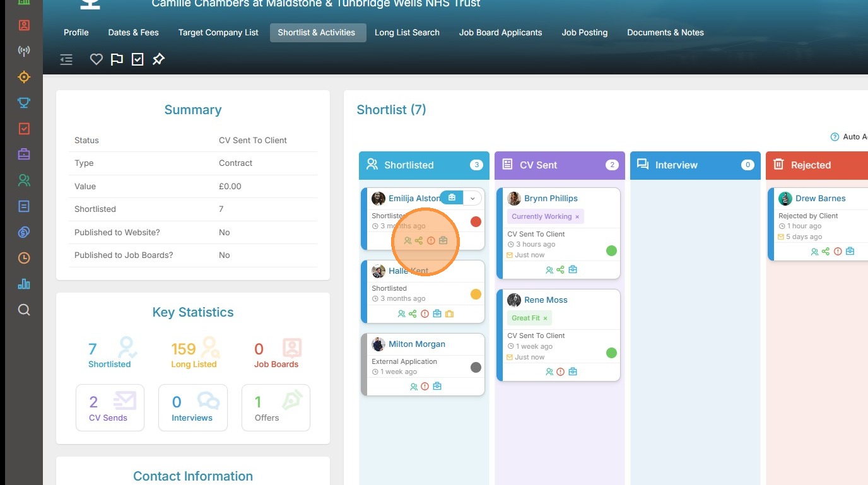Open the coin finance icon in the sidebar
This screenshot has width=868, height=485.
coord(24,232)
